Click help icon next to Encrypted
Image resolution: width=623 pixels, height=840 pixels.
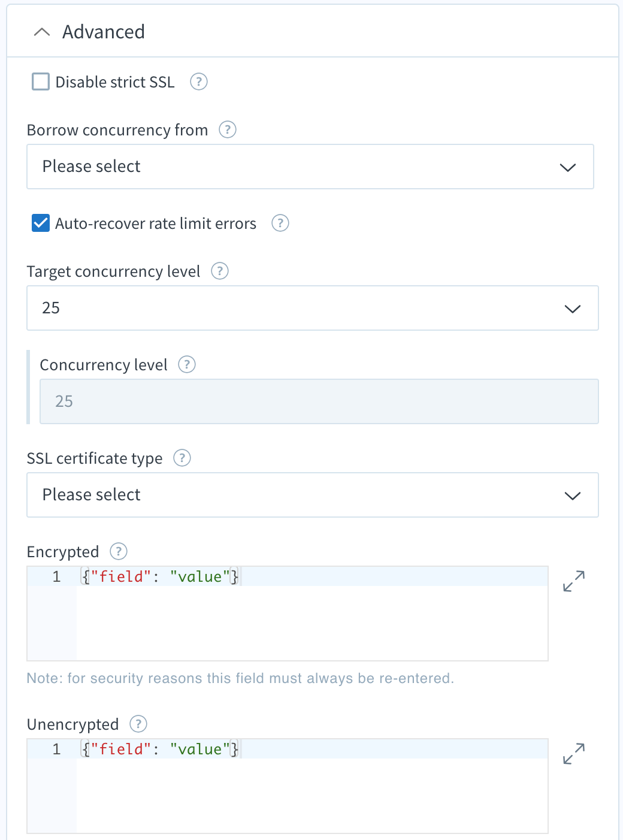coord(119,551)
